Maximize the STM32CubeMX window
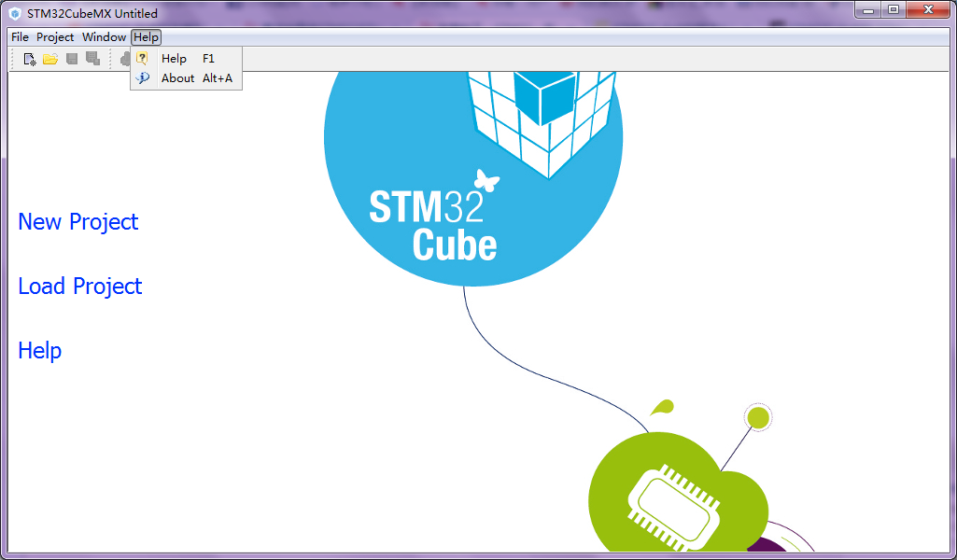Image resolution: width=957 pixels, height=560 pixels. point(894,9)
